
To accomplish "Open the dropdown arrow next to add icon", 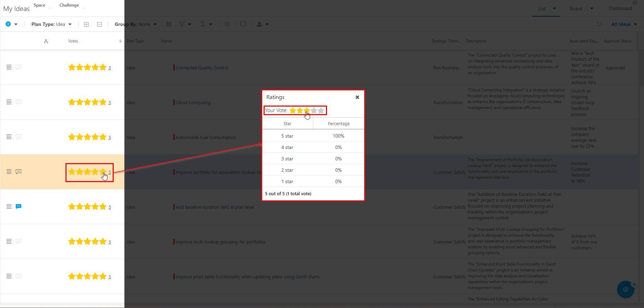I will tap(16, 24).
